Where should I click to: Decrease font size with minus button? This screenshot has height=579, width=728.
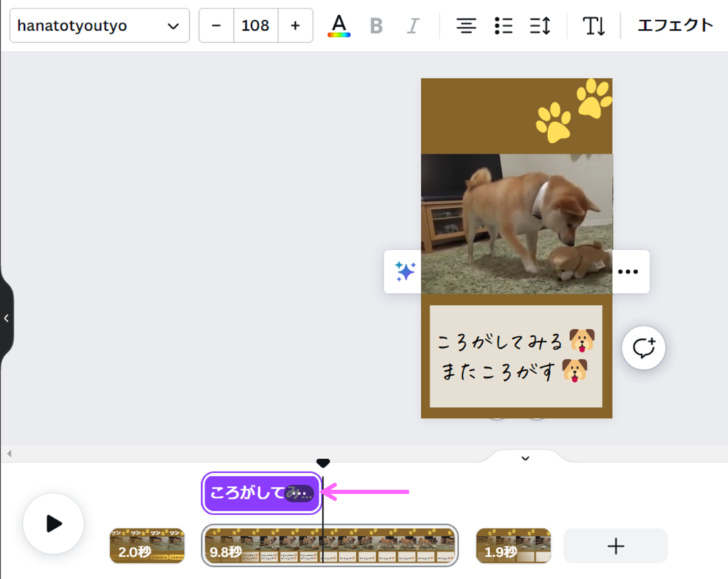(216, 26)
